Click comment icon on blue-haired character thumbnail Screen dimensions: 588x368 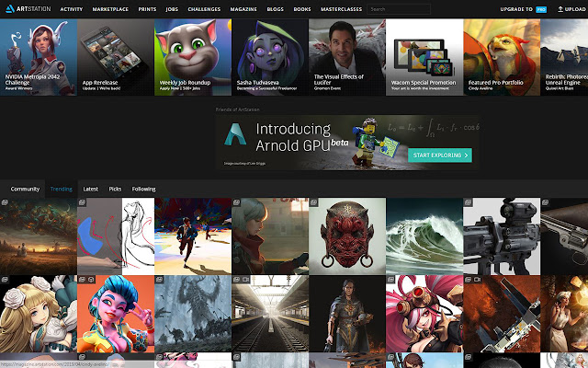[x=91, y=280]
